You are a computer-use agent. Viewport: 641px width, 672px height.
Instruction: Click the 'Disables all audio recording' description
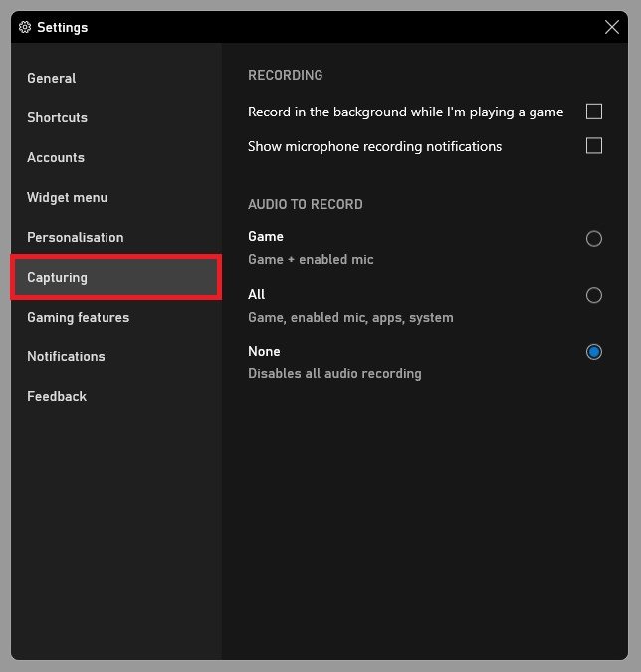pyautogui.click(x=334, y=373)
